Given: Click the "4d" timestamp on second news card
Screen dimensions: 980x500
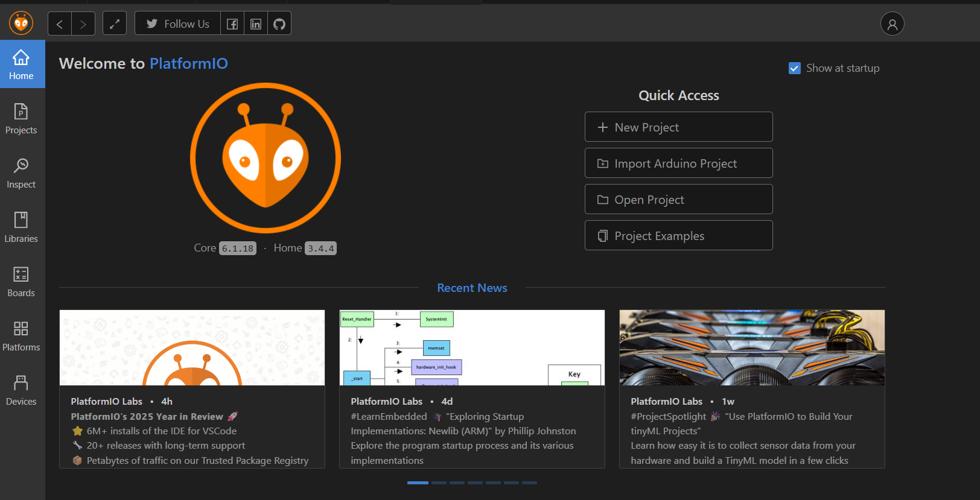Looking at the screenshot, I should pyautogui.click(x=447, y=401).
